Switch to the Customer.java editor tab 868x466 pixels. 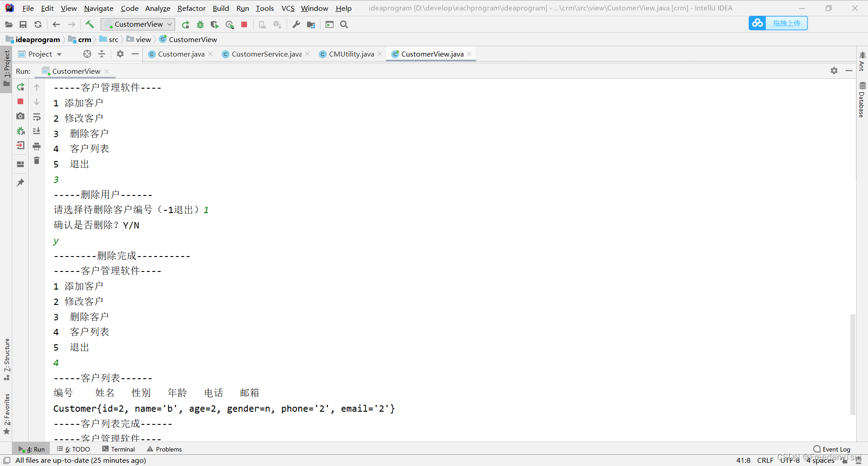click(x=181, y=54)
